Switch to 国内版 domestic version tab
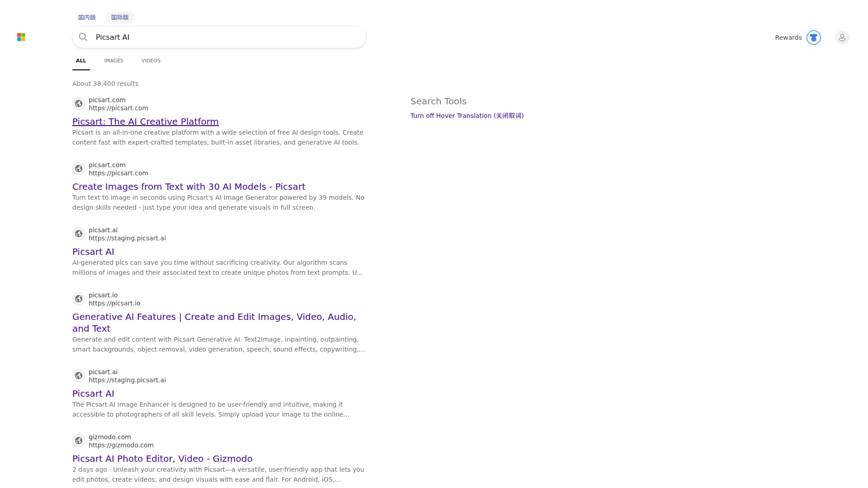868x488 pixels. [x=87, y=18]
